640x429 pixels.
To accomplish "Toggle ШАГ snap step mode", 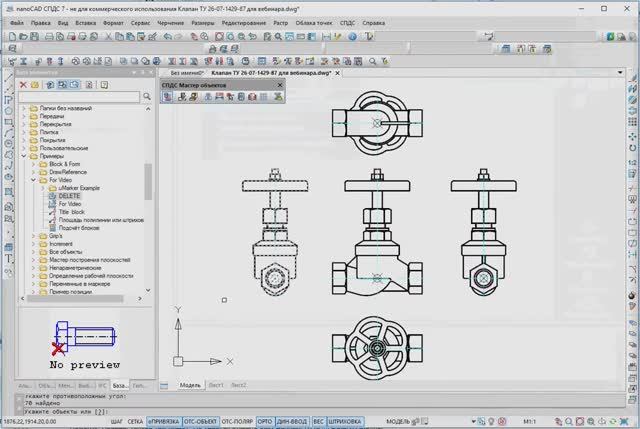I will tap(117, 422).
